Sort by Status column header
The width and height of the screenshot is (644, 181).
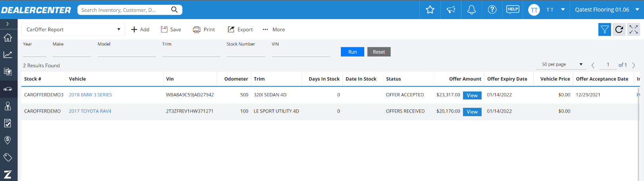tap(394, 79)
